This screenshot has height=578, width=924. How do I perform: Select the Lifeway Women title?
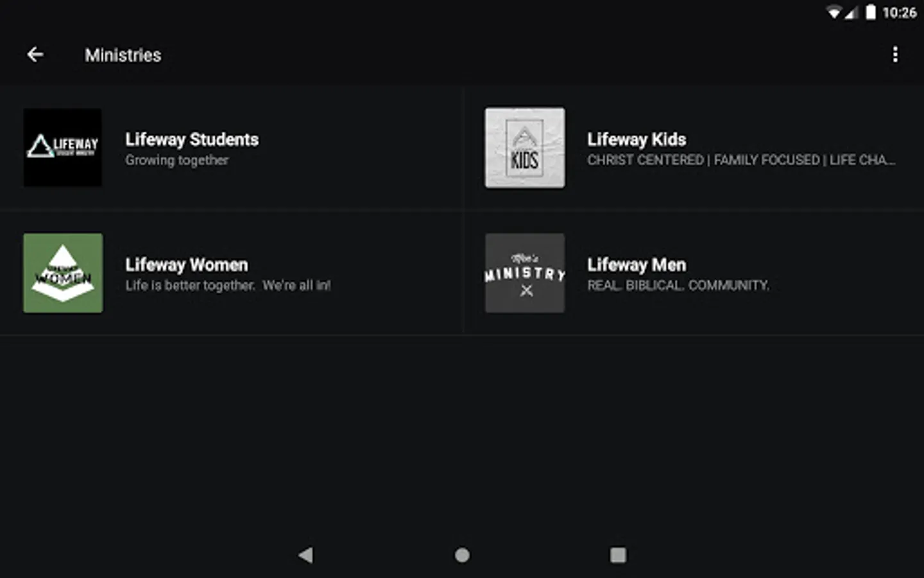click(x=187, y=265)
